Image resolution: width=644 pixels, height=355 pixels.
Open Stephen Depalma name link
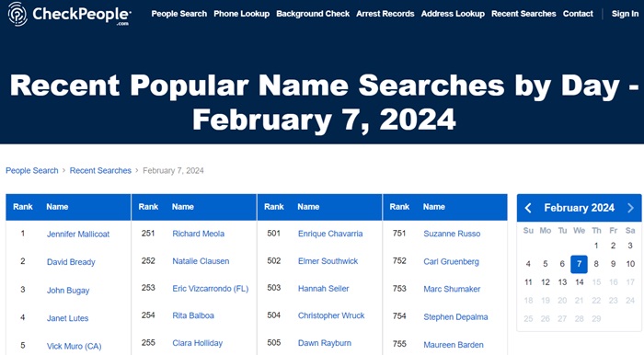click(x=455, y=316)
